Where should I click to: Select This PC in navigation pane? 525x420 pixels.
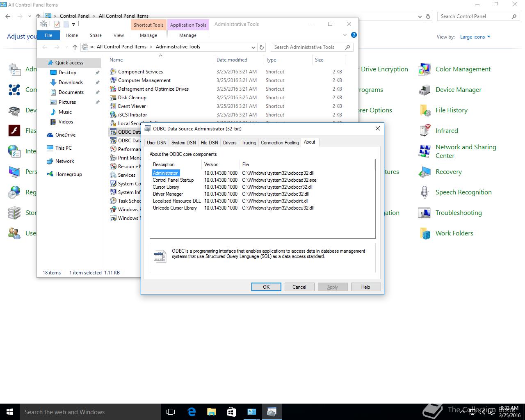63,148
